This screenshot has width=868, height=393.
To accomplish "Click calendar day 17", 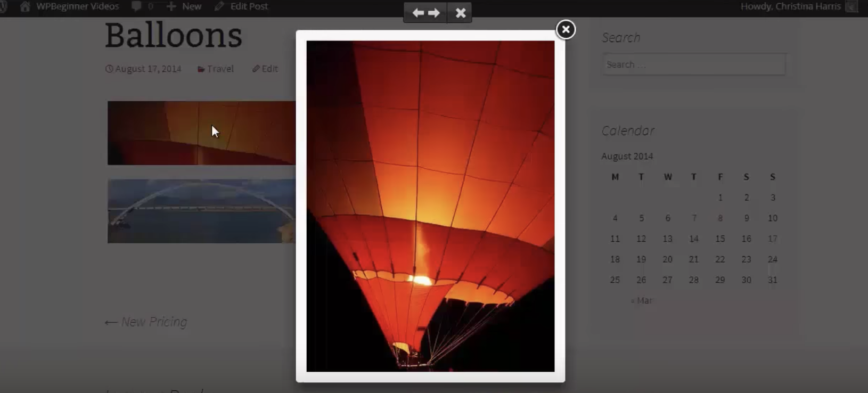I will click(773, 239).
